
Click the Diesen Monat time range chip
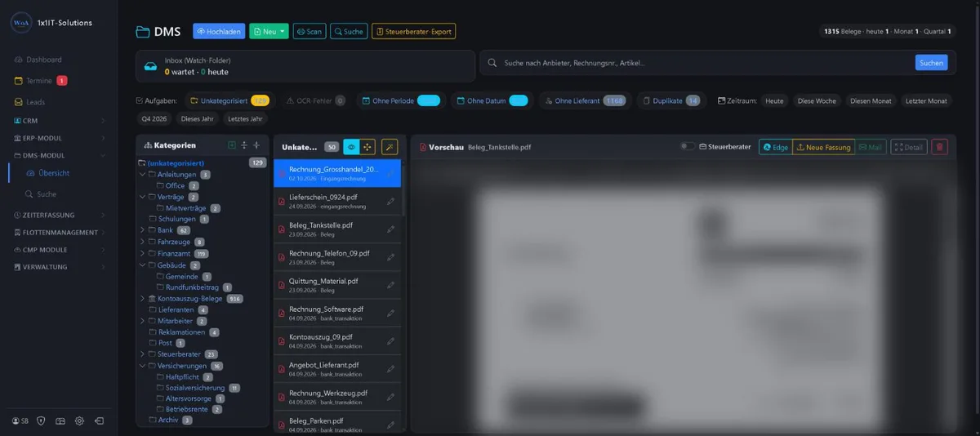point(871,100)
